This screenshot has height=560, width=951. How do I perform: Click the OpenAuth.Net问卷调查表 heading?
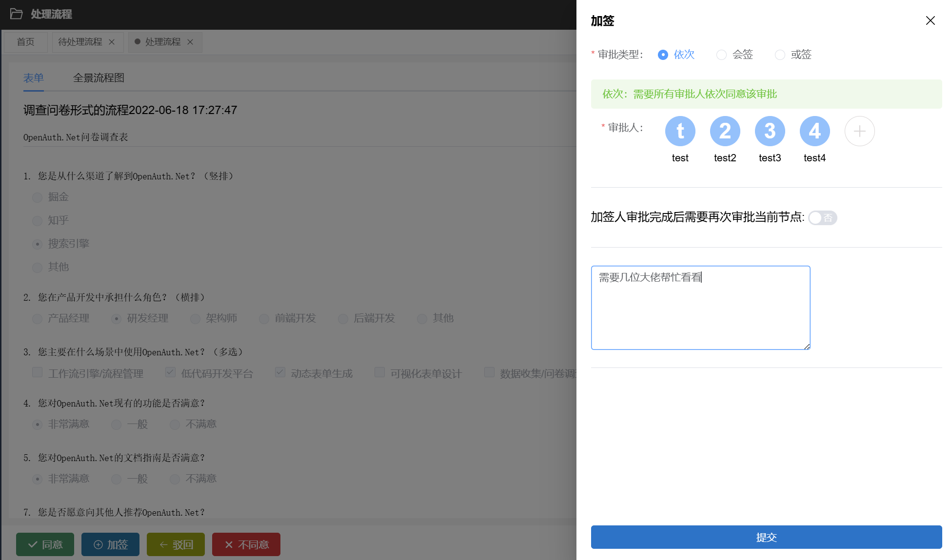[x=76, y=137]
